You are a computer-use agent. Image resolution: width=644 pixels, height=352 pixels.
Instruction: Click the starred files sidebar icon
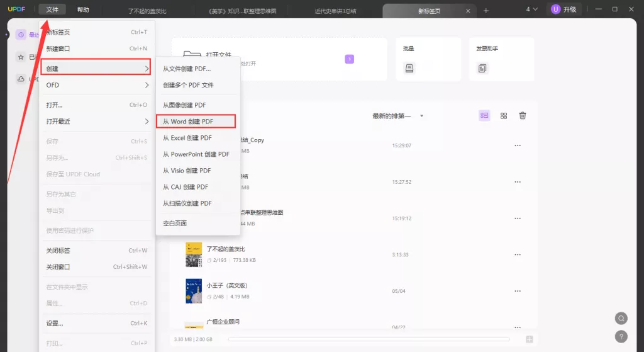pyautogui.click(x=21, y=57)
